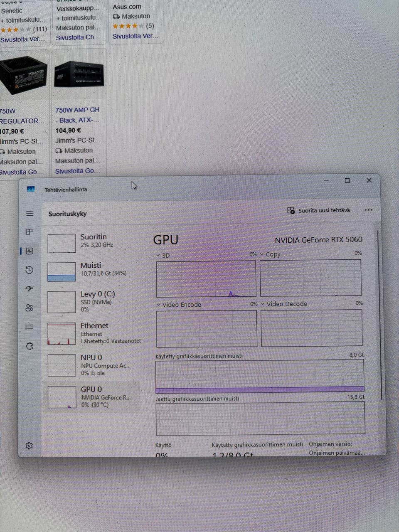
Task: Open the Users icon in sidebar
Action: 29,308
